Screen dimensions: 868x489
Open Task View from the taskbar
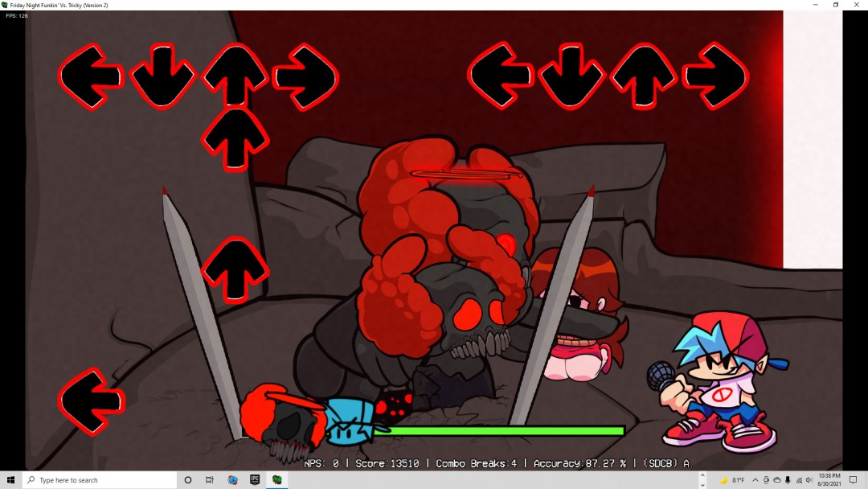click(x=210, y=480)
